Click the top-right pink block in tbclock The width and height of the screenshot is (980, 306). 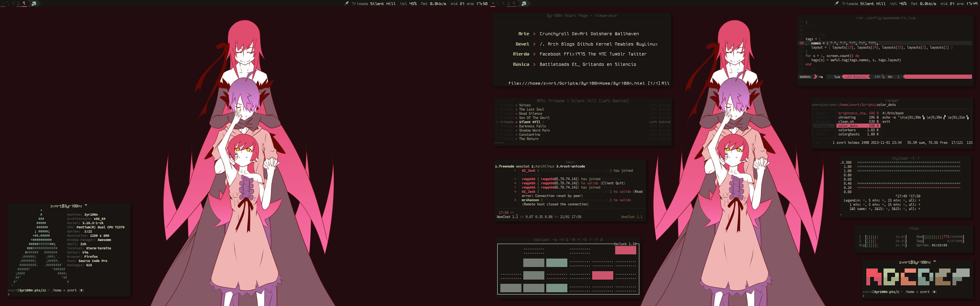coord(626,250)
